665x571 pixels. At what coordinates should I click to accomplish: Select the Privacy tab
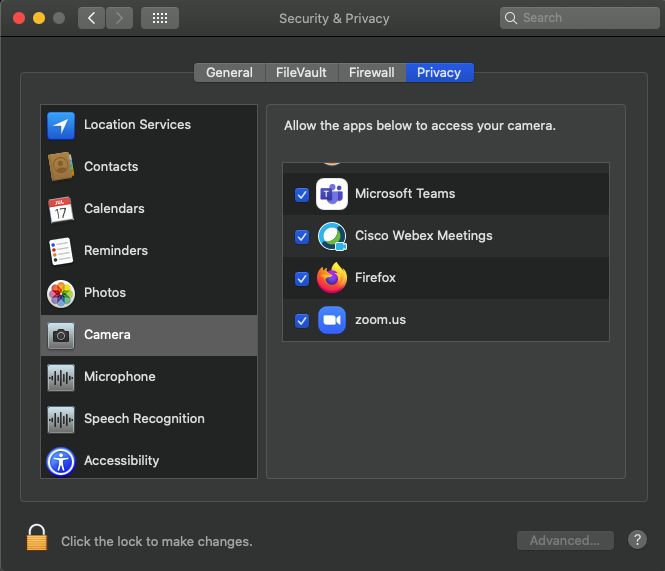[439, 73]
